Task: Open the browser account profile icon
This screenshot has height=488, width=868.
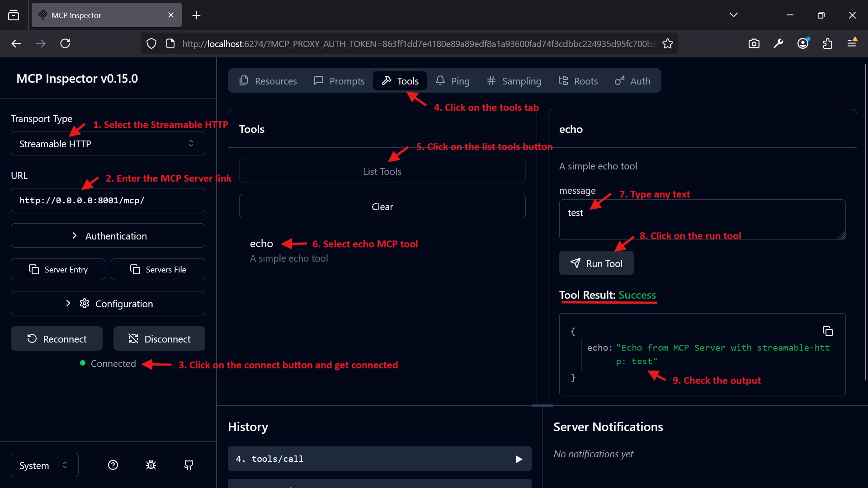Action: pyautogui.click(x=803, y=43)
